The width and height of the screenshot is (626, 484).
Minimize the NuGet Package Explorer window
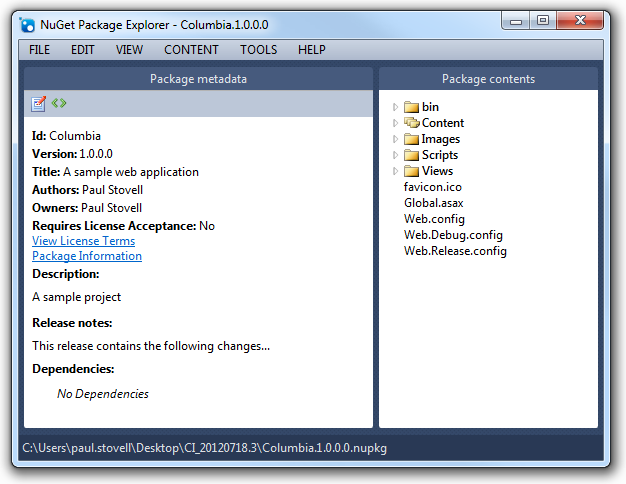tap(516, 21)
